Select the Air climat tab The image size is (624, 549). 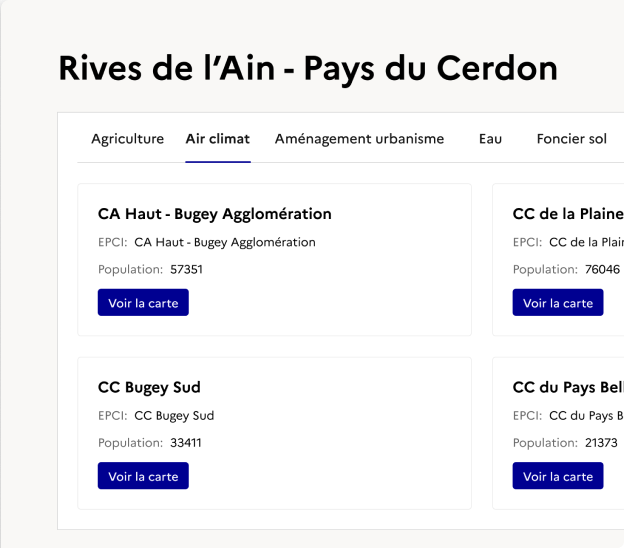[218, 139]
